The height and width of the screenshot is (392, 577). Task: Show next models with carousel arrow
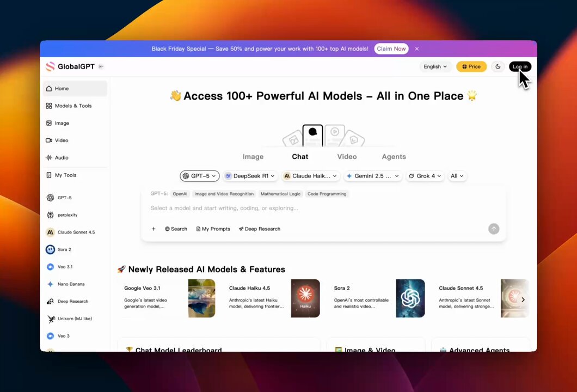coord(523,299)
